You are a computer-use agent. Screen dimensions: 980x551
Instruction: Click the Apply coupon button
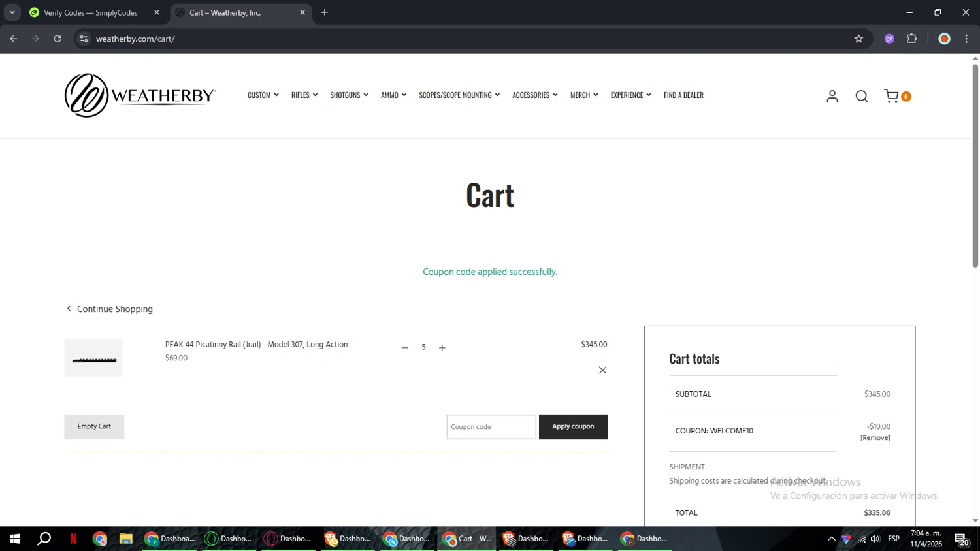click(x=573, y=427)
